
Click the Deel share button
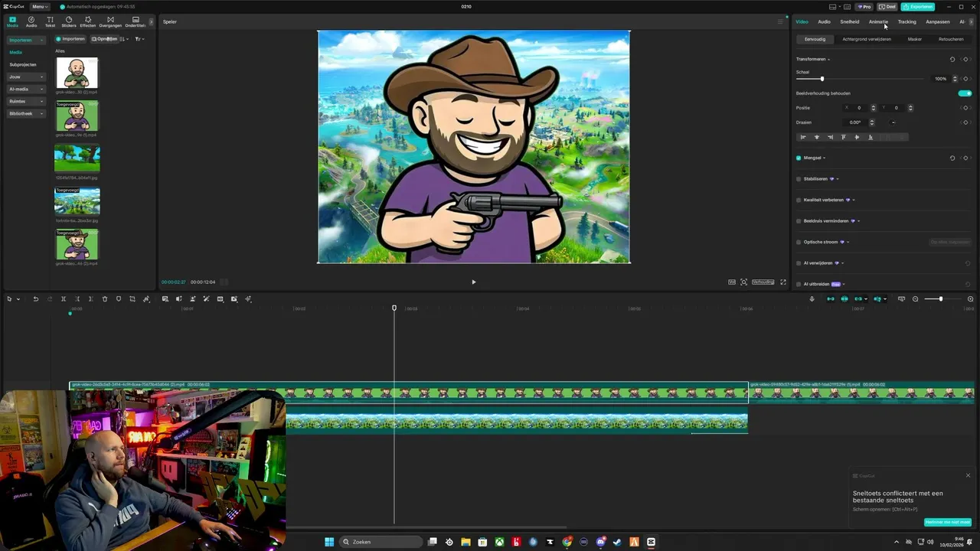coord(887,7)
